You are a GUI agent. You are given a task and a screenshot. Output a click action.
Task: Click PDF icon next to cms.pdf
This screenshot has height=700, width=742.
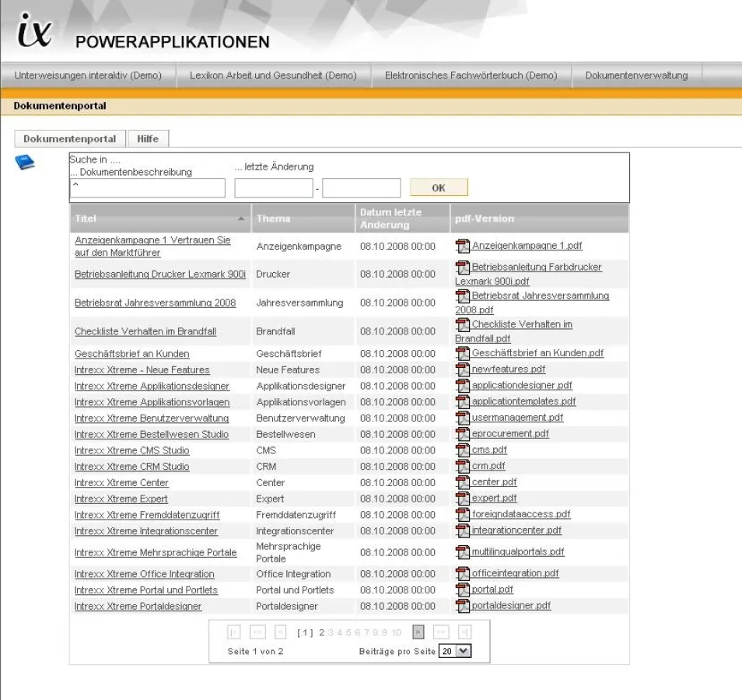tap(463, 450)
